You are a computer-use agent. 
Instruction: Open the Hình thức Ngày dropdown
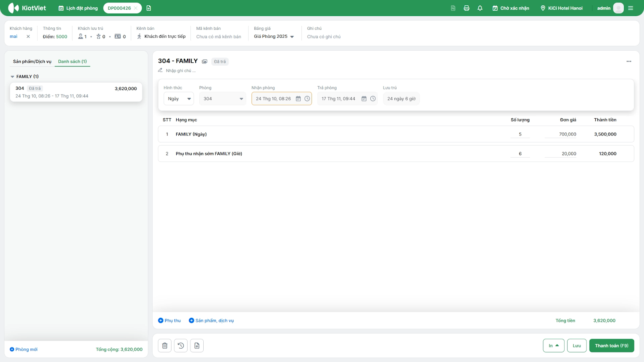179,99
